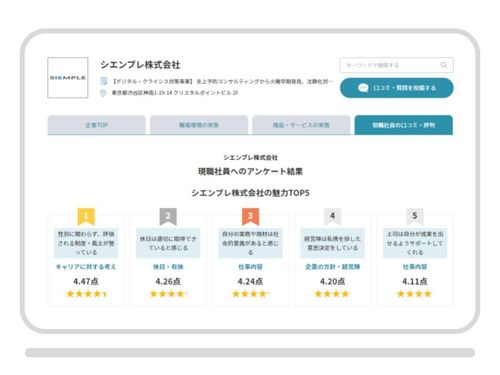Click the orange rank 3 ribbon badge

(x=250, y=217)
